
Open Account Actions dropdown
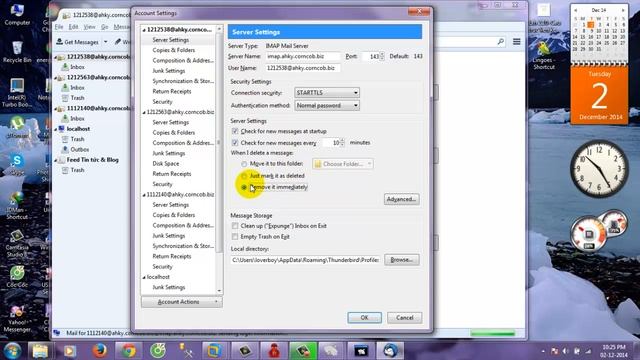click(x=182, y=302)
